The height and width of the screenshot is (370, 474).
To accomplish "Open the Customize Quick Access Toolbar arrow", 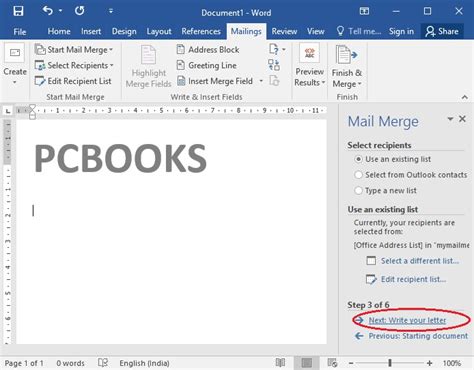I will [x=111, y=11].
